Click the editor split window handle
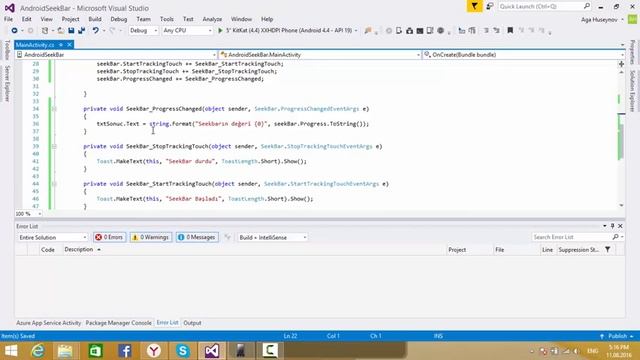The image size is (640, 360). [x=621, y=64]
